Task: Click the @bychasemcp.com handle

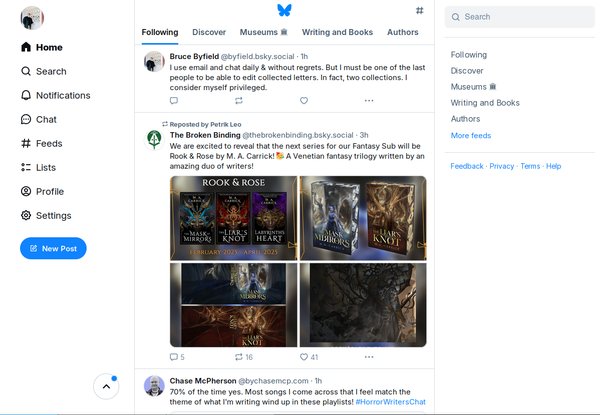Action: pos(273,381)
